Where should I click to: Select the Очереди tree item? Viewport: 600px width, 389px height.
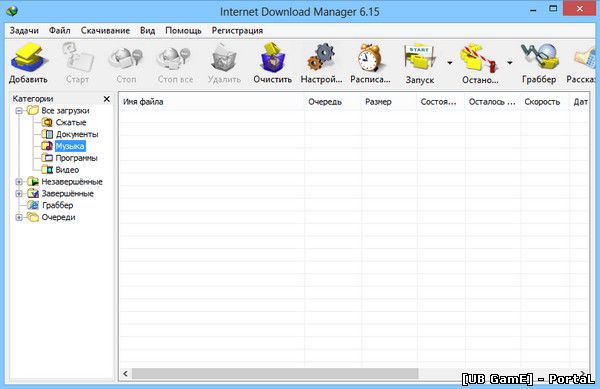(x=59, y=217)
